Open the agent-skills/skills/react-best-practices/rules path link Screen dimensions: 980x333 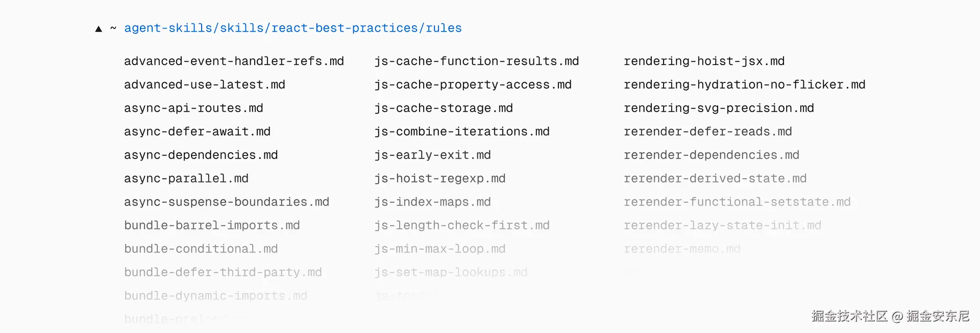tap(292, 28)
